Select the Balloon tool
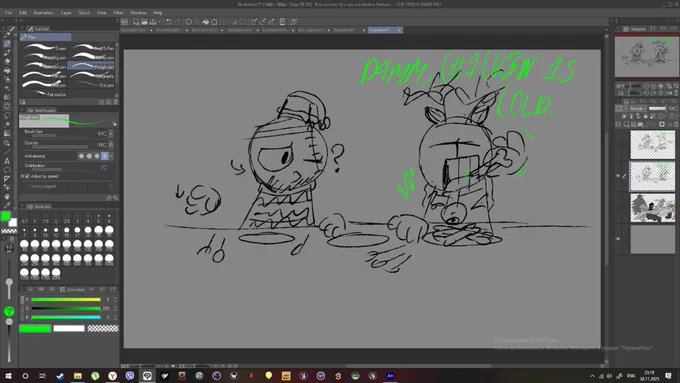Image resolution: width=680 pixels, height=383 pixels. click(x=7, y=170)
